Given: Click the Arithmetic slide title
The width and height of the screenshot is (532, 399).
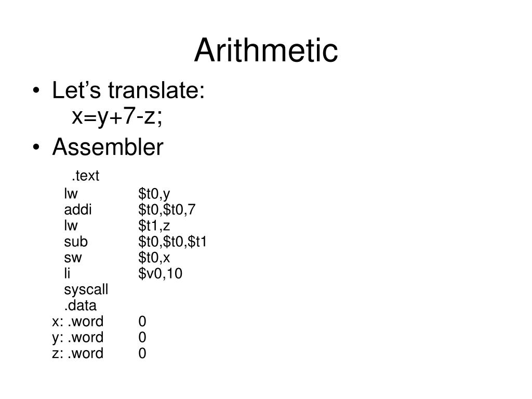Looking at the screenshot, I should tap(266, 50).
